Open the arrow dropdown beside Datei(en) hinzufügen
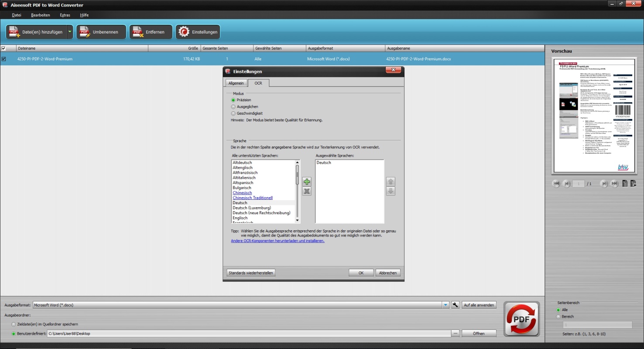The width and height of the screenshot is (644, 349). [x=70, y=32]
